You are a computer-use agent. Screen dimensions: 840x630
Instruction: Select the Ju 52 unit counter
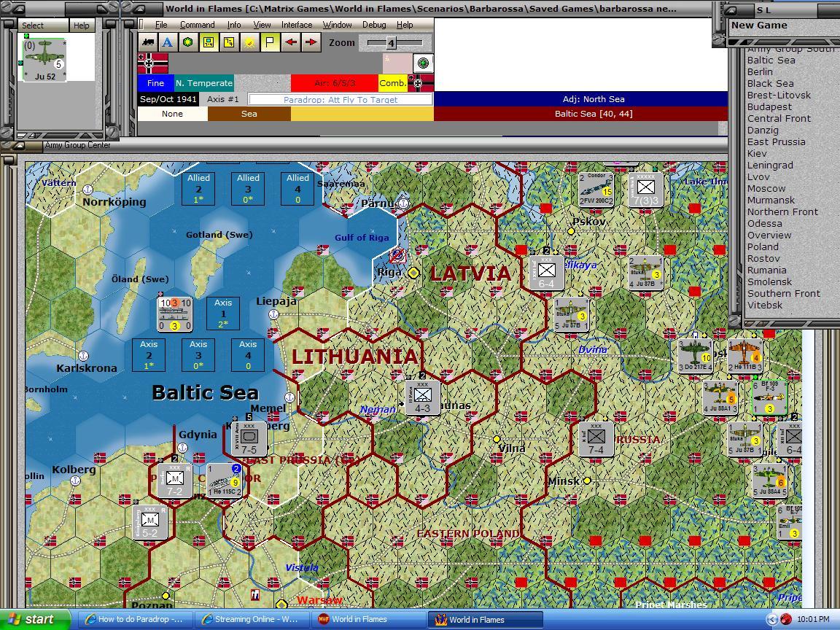click(x=44, y=60)
